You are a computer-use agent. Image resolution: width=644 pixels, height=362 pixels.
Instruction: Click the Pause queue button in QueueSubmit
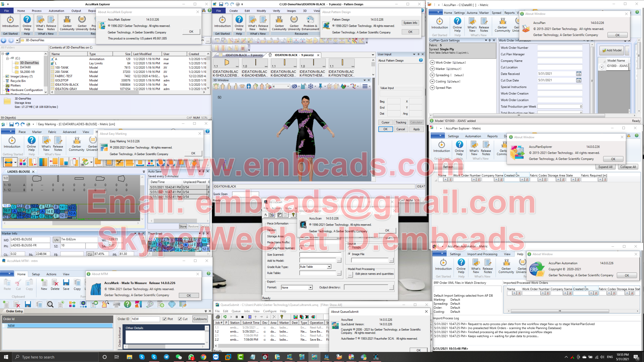(x=237, y=317)
